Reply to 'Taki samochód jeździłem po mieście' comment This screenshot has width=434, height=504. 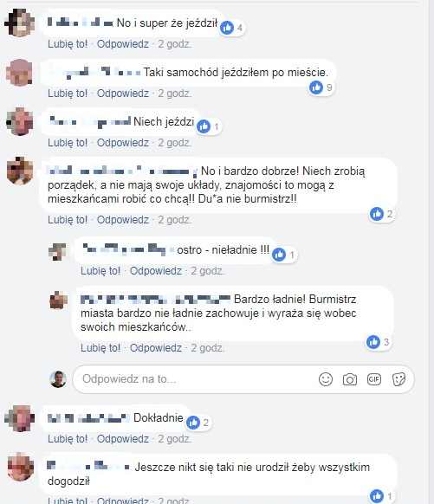[x=123, y=94]
